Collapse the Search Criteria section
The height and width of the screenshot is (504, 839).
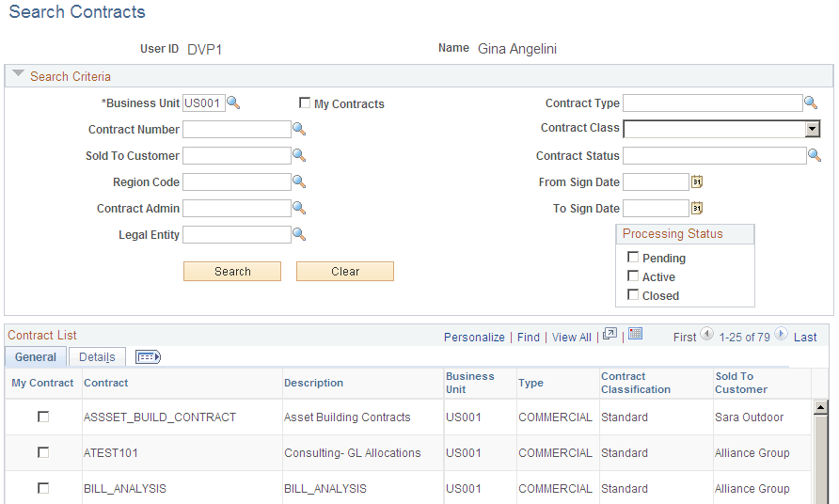pyautogui.click(x=18, y=74)
